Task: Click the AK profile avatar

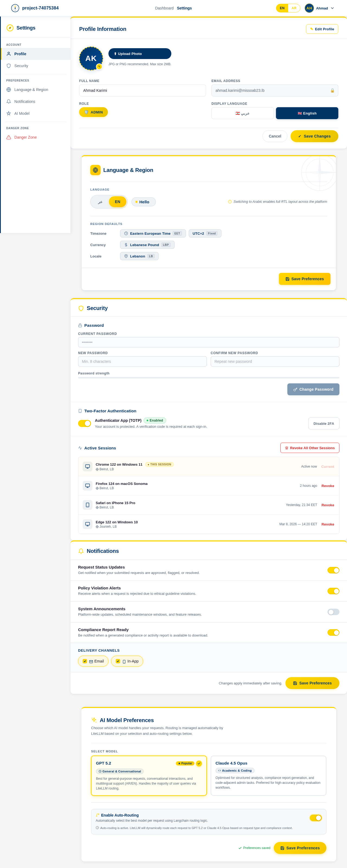Action: tap(91, 58)
